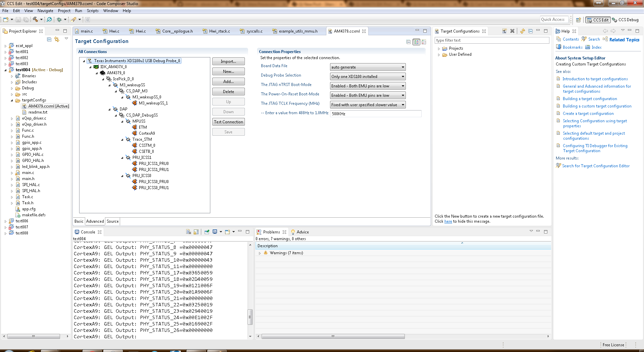
Task: Collapse the targetConfigs folder
Action: 12,100
